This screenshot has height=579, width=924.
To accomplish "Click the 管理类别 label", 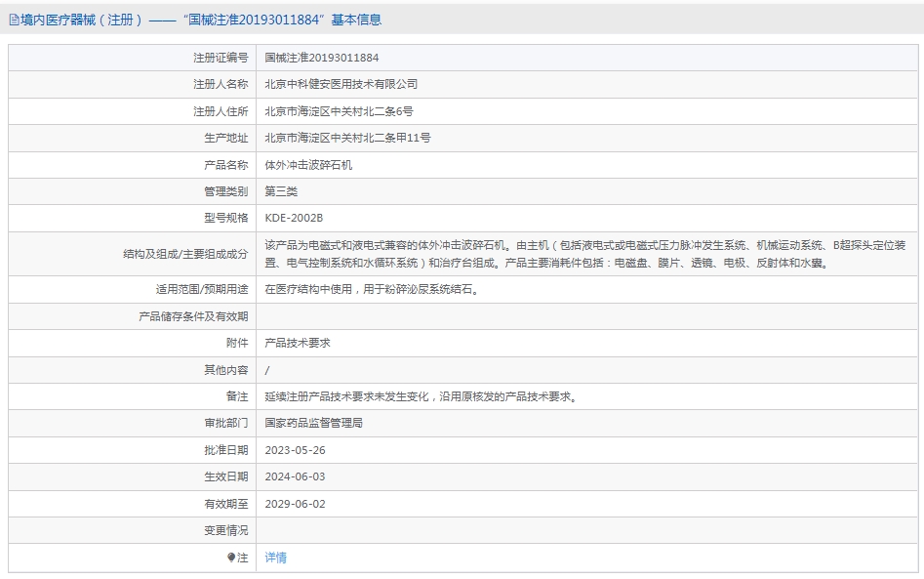I will click(x=226, y=191).
